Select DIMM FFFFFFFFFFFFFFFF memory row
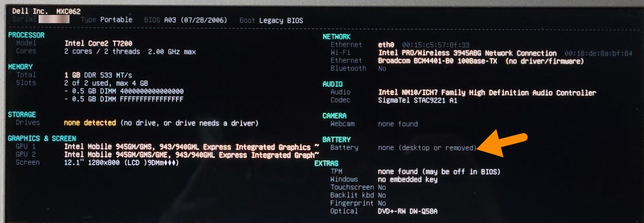The image size is (644, 223). [x=124, y=99]
